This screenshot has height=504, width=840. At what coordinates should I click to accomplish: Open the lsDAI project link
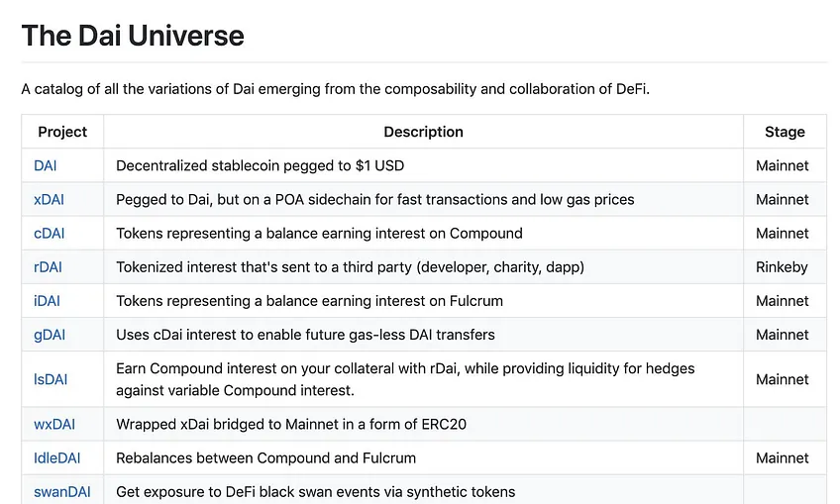tap(51, 379)
